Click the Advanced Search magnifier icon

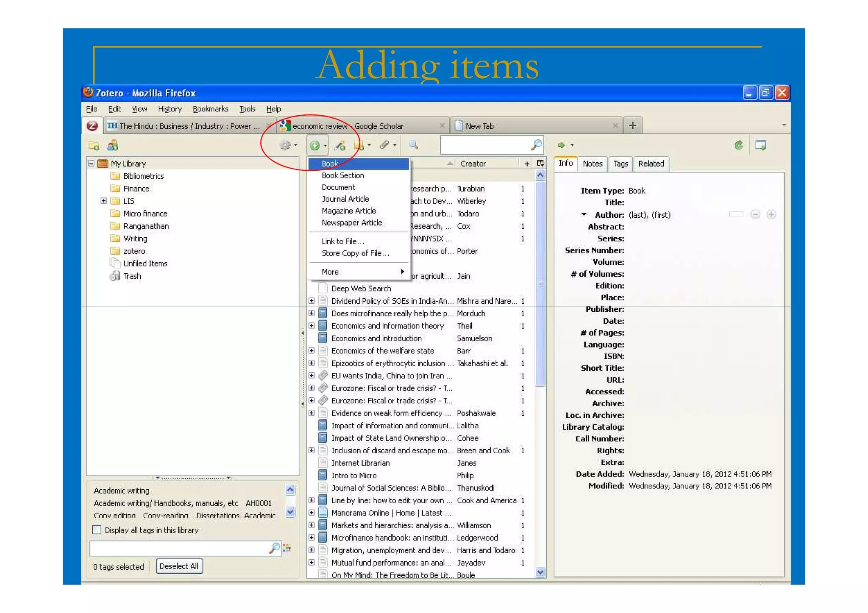pyautogui.click(x=413, y=145)
